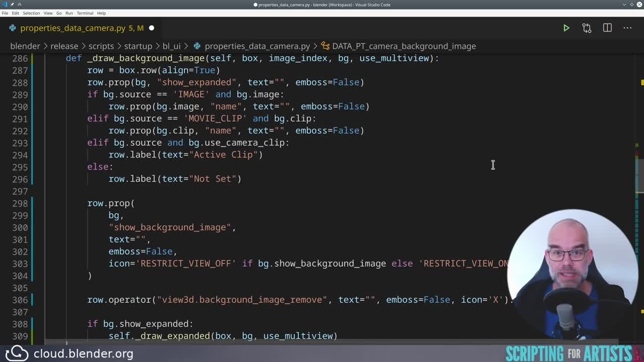Screen dimensions: 644x362
Task: Click line number 297 in gutter
Action: point(20,191)
